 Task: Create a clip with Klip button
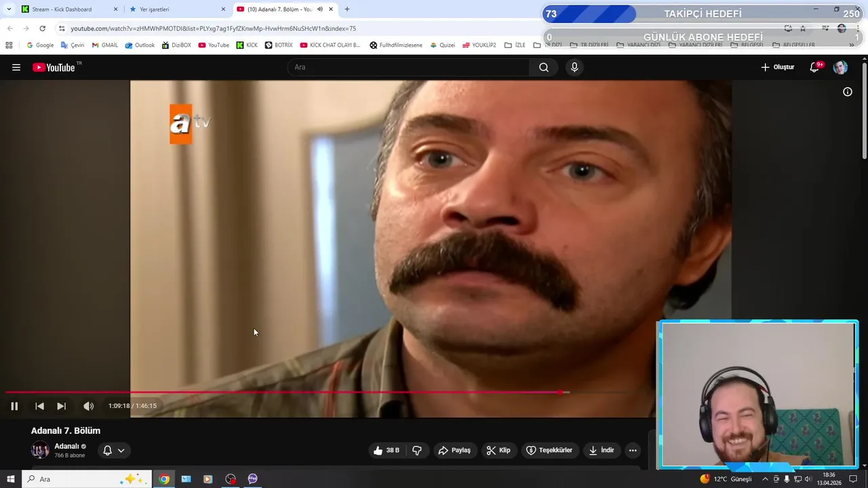tap(498, 450)
